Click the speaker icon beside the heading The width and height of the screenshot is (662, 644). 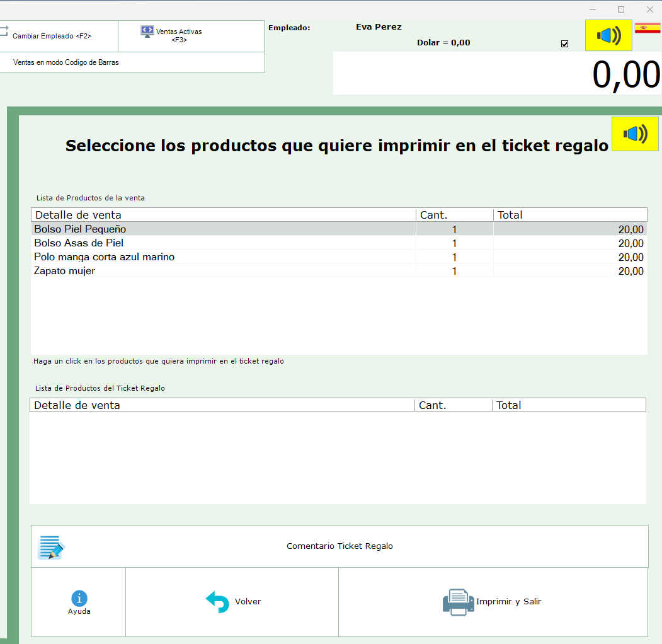(635, 134)
